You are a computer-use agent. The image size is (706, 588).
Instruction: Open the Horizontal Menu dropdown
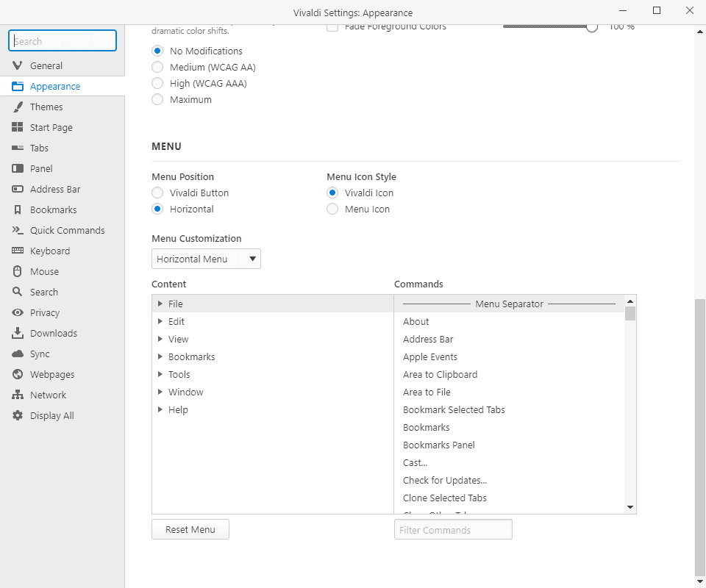205,259
